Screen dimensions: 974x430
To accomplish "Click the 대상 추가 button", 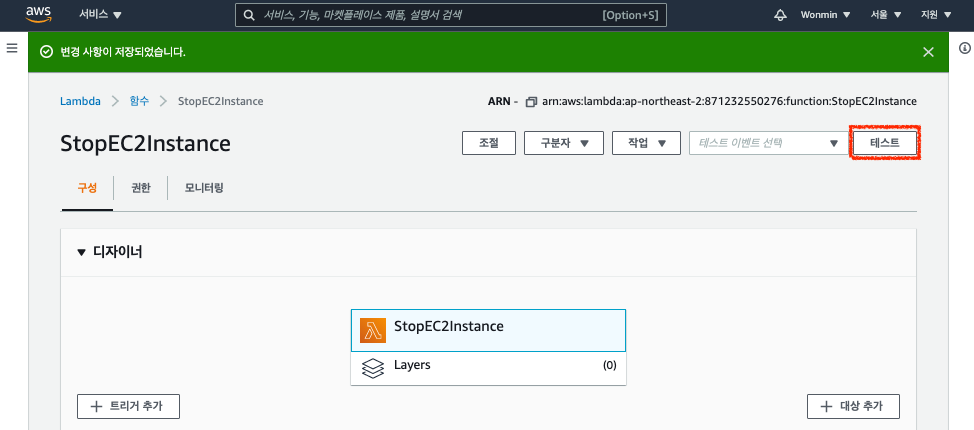I will point(853,406).
